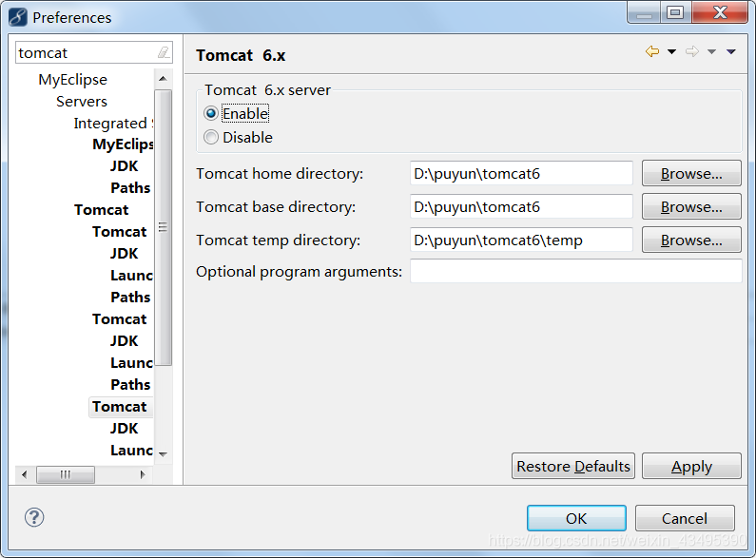The width and height of the screenshot is (756, 558).
Task: Click the tomcat filter search box
Action: 94,52
